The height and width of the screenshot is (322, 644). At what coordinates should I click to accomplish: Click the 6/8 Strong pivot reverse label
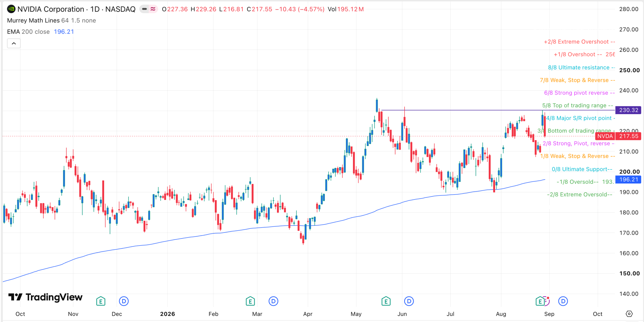point(579,93)
